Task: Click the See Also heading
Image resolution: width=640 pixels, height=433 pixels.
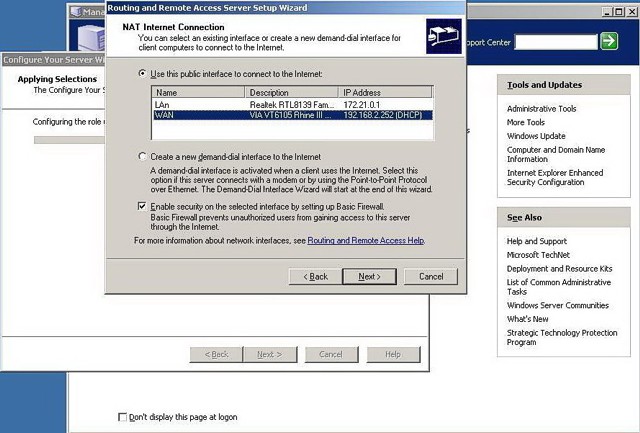Action: coord(524,218)
